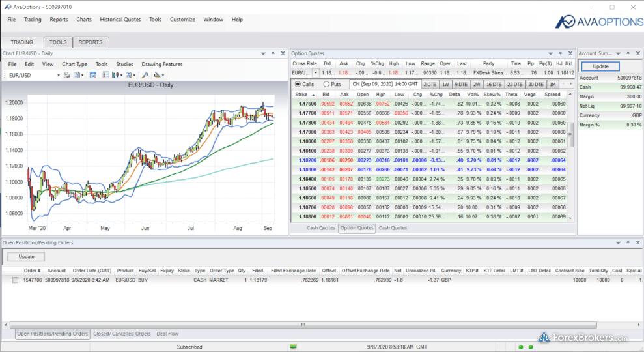Switch to the TRADING tab

click(21, 42)
